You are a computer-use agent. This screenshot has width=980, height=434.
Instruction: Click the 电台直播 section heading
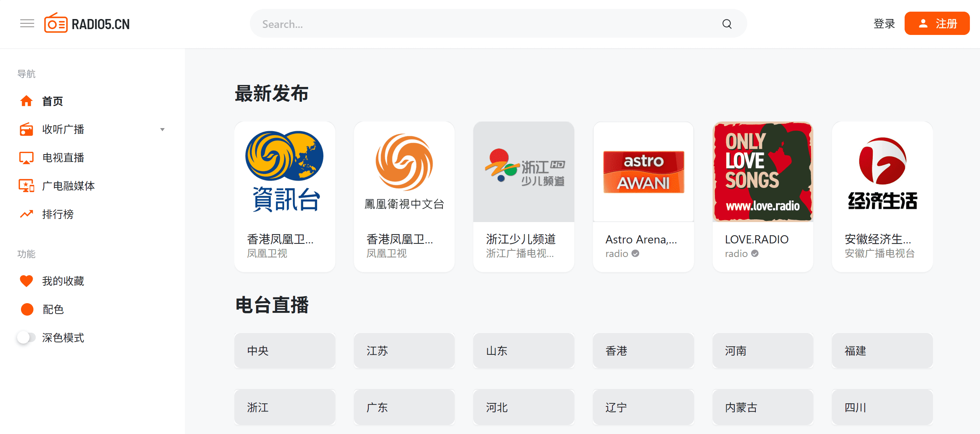272,305
